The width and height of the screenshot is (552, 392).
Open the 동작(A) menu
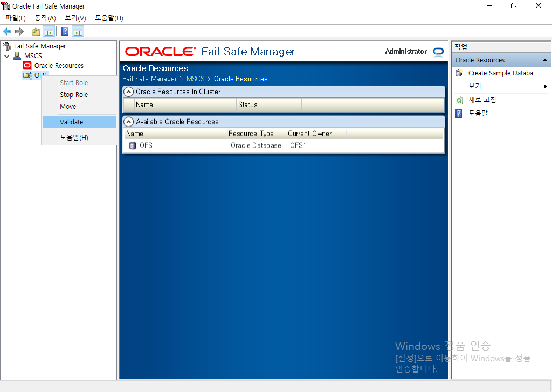[45, 18]
